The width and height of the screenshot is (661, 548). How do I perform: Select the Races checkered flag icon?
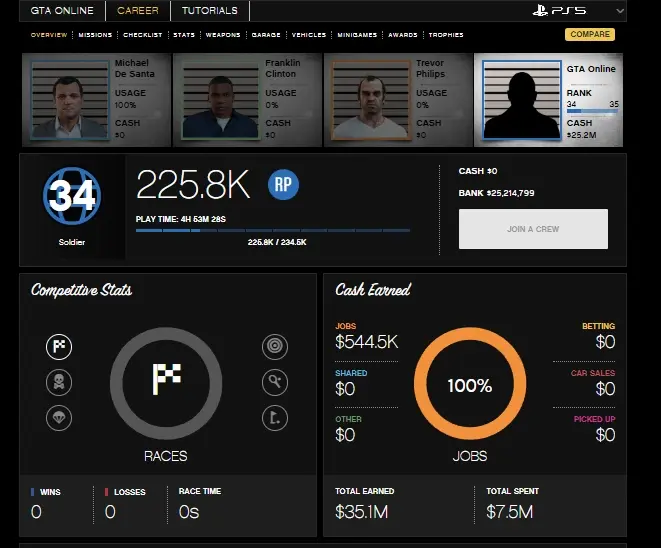tap(59, 347)
